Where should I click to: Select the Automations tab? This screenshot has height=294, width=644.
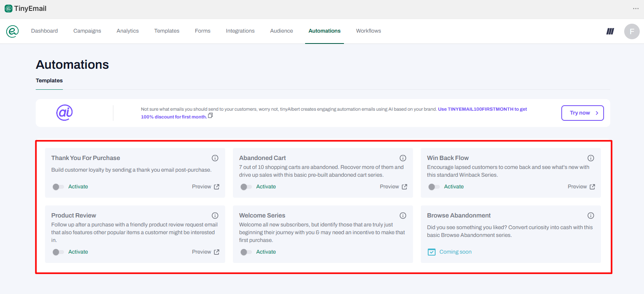click(325, 31)
